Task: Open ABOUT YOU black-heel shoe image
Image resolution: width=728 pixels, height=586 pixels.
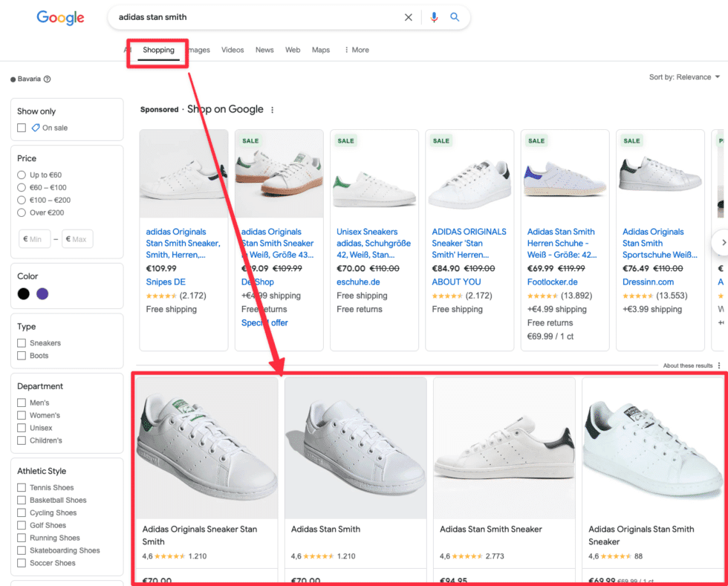Action: tap(469, 174)
